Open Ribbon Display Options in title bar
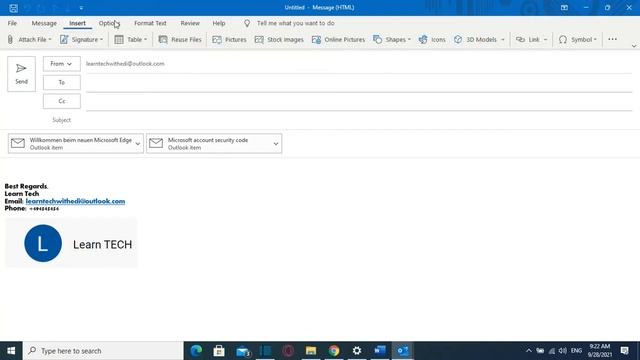 (564, 8)
